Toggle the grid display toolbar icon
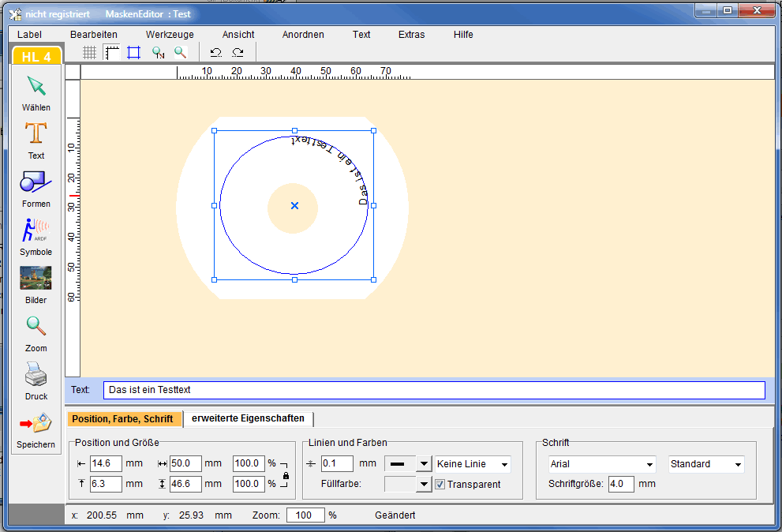 (x=89, y=52)
